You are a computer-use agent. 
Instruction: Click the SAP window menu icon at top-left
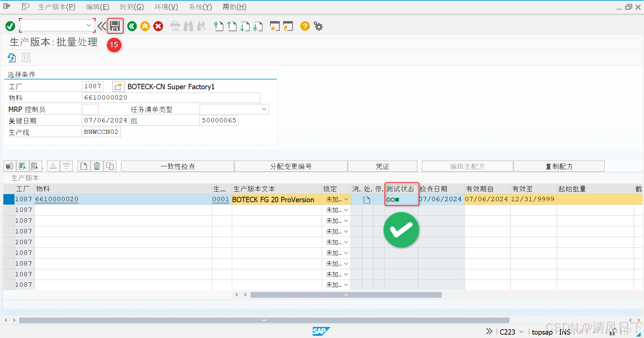pos(7,7)
